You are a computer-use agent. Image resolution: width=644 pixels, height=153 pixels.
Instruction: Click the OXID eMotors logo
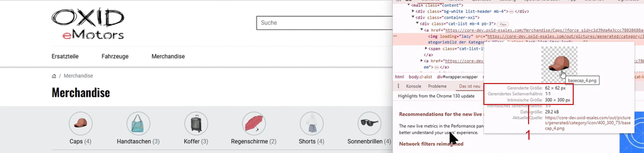[x=88, y=23]
